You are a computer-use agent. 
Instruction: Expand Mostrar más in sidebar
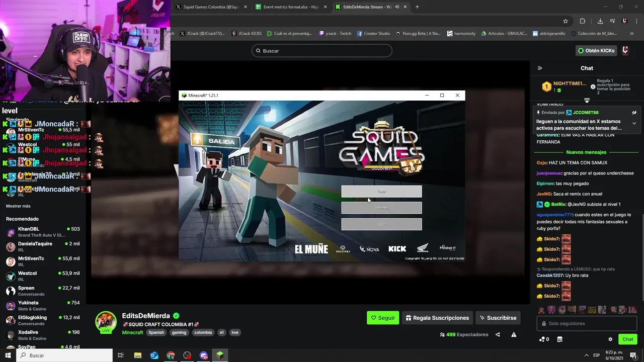18,206
